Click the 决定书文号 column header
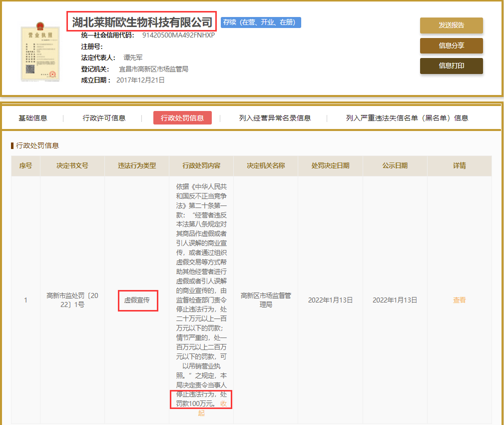 pyautogui.click(x=72, y=165)
